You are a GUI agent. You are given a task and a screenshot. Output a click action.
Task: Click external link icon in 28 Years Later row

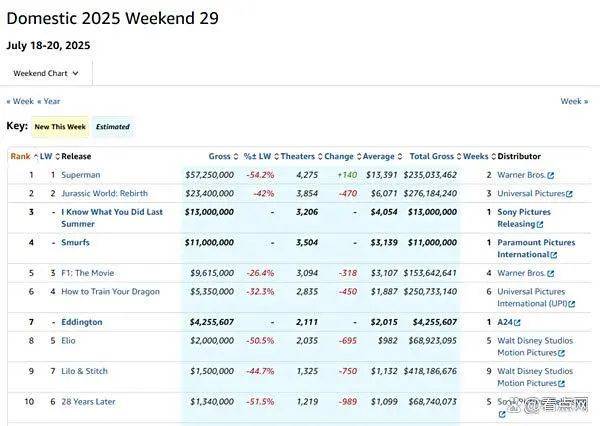point(502,415)
